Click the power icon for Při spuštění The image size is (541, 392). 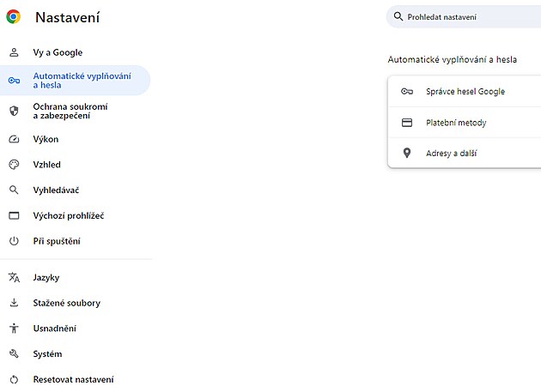click(x=14, y=242)
